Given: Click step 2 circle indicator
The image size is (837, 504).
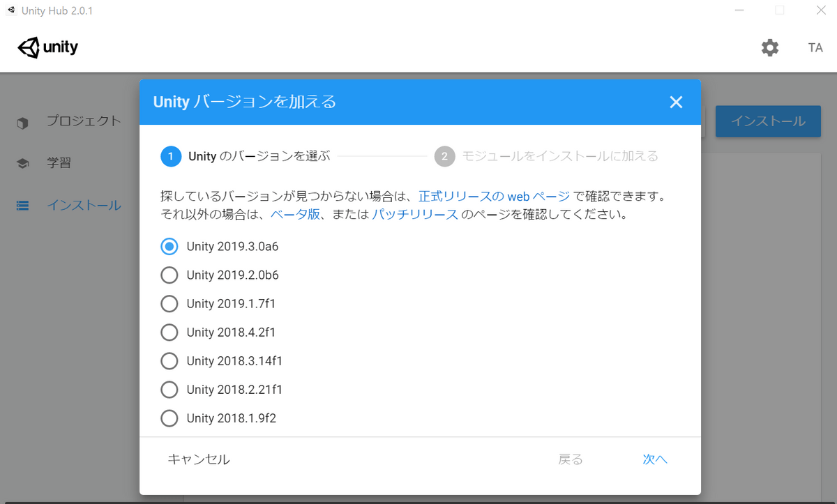Looking at the screenshot, I should [x=444, y=156].
